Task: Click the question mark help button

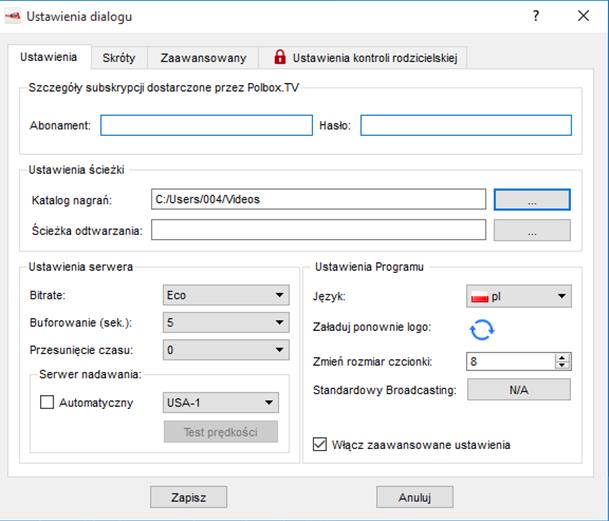Action: (536, 16)
